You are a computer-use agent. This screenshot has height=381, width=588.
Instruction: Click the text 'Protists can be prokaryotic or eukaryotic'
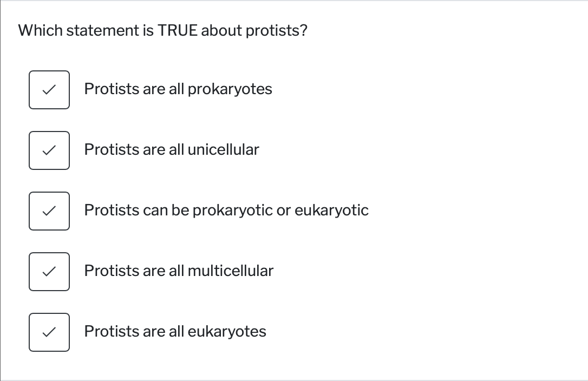(x=226, y=211)
